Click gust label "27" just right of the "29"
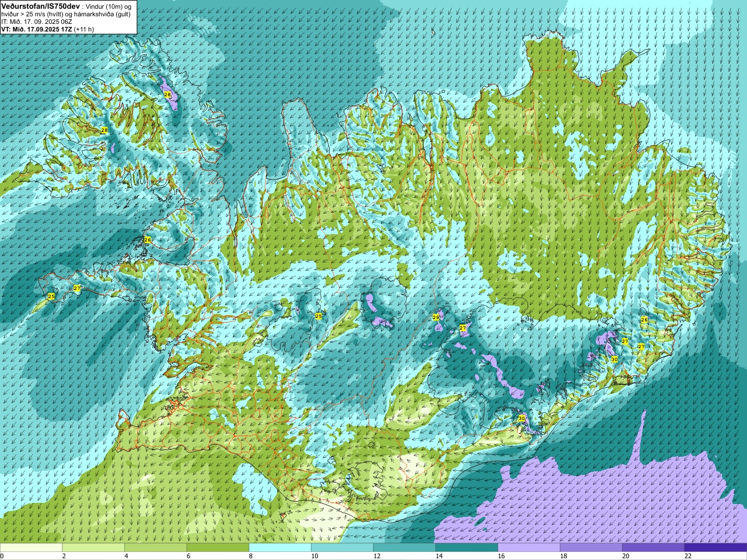This screenshot has height=560, width=747. point(463,328)
